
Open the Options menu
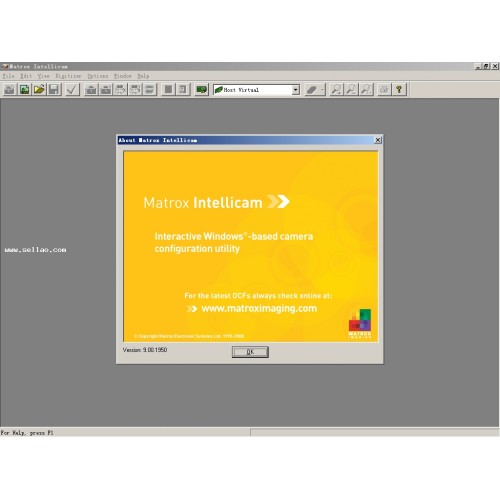(x=98, y=76)
